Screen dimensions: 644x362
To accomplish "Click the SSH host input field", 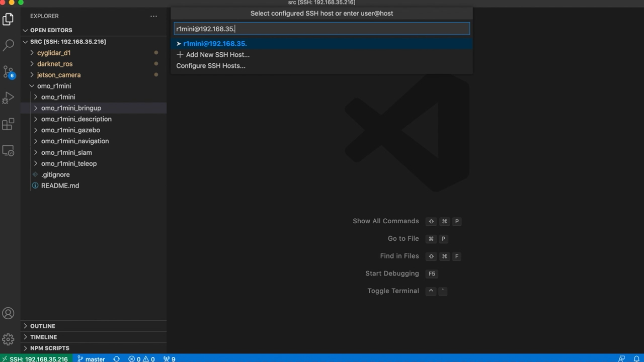I will 321,29.
